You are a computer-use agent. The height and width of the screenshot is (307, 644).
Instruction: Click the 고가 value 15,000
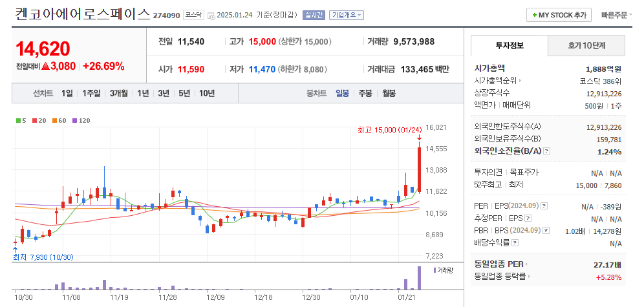(x=263, y=41)
